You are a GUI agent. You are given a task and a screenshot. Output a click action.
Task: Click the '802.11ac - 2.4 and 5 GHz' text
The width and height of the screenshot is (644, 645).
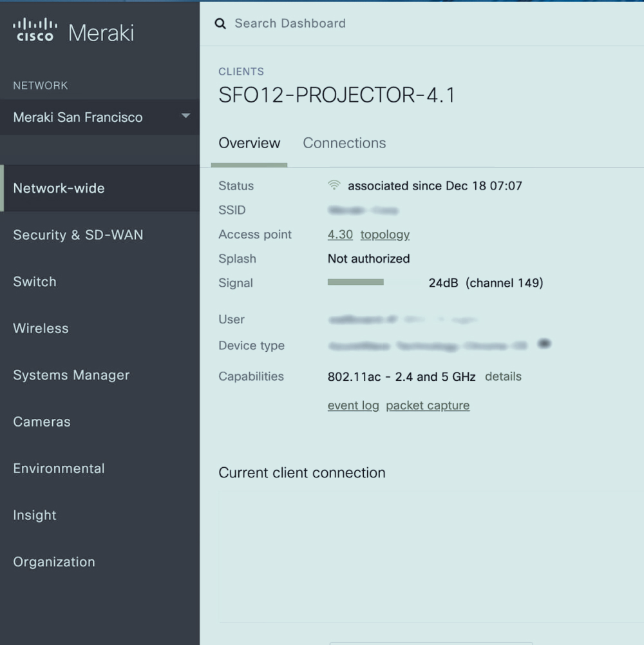tap(401, 377)
